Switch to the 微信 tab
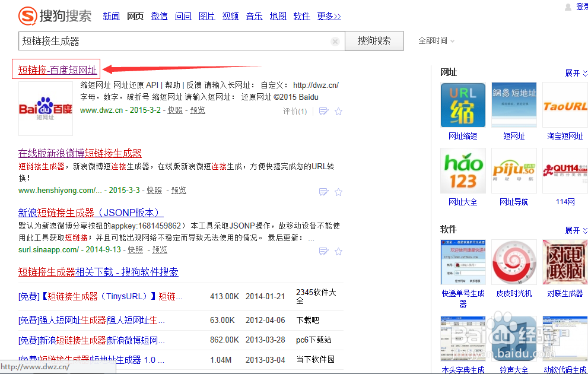588x374 pixels. pyautogui.click(x=159, y=16)
